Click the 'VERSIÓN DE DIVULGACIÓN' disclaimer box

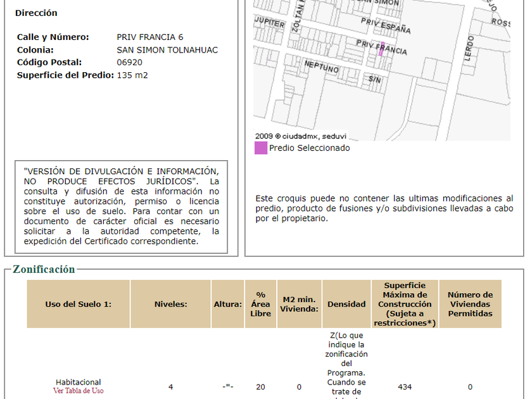pos(122,206)
